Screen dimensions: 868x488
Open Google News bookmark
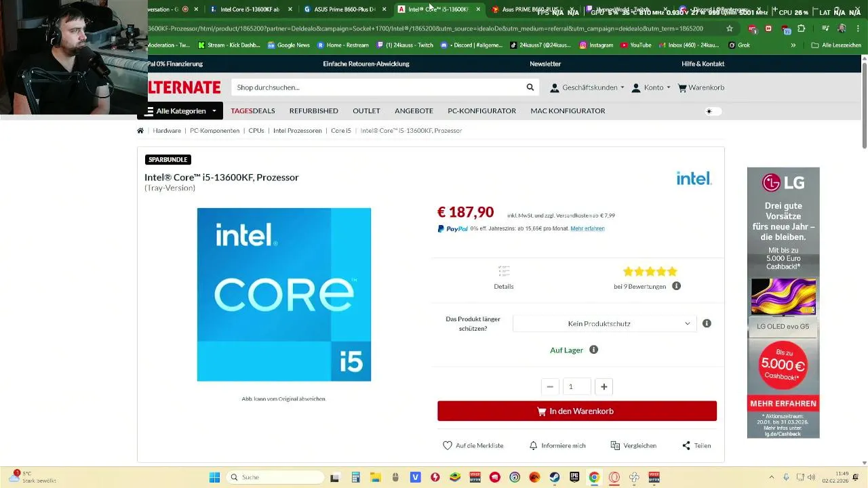pyautogui.click(x=288, y=45)
